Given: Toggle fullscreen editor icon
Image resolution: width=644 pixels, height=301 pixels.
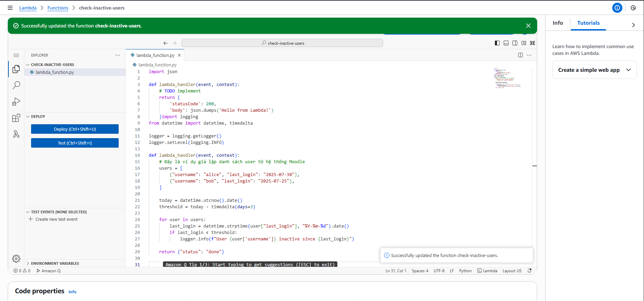Looking at the screenshot, I should 532,43.
